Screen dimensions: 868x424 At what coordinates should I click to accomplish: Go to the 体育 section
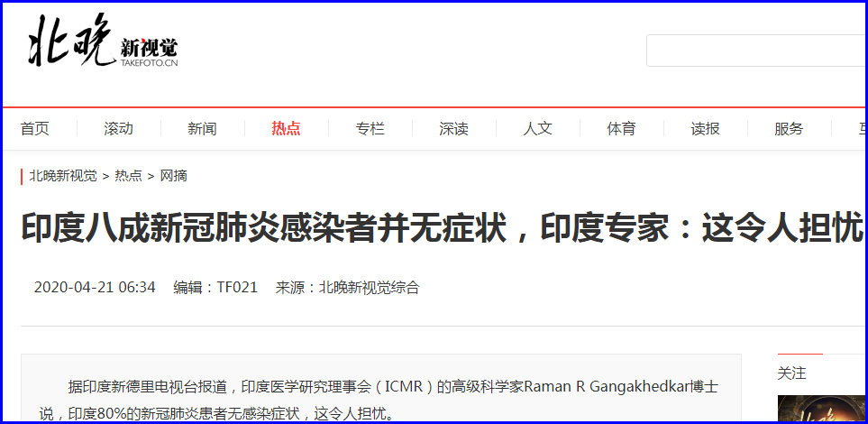coord(621,129)
